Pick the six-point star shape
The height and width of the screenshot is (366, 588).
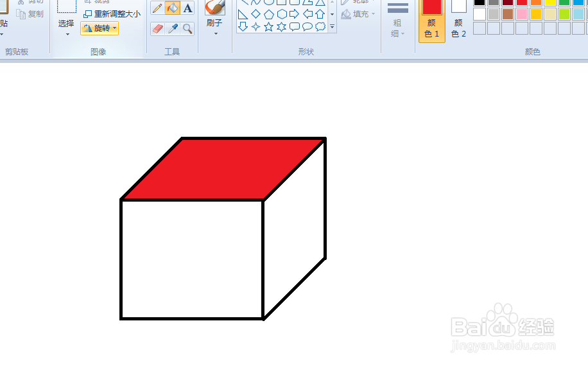pos(281,26)
